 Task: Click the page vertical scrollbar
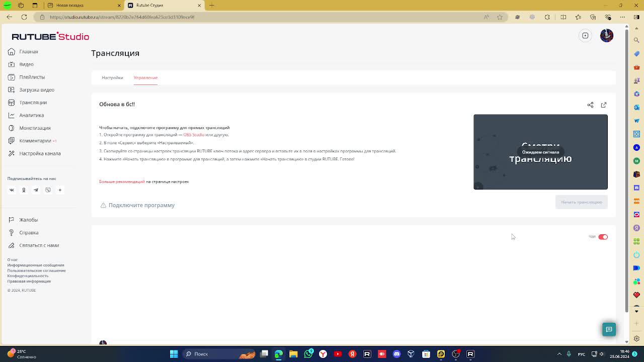[627, 171]
